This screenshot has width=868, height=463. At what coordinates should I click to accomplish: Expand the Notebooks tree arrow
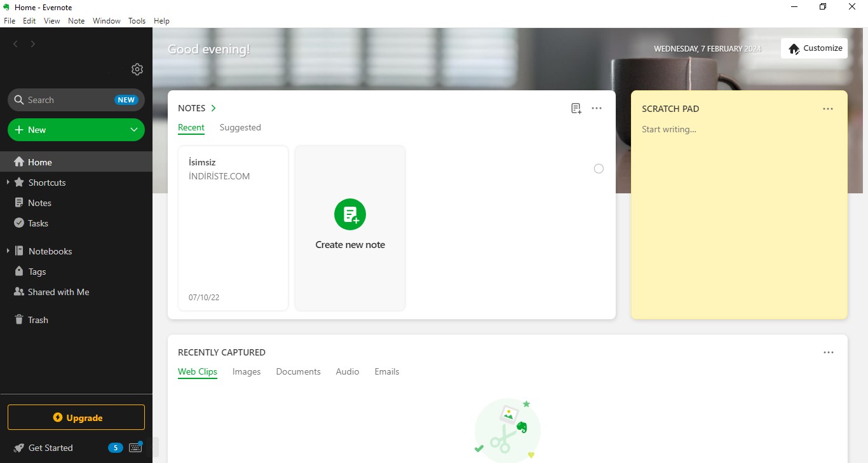click(8, 251)
